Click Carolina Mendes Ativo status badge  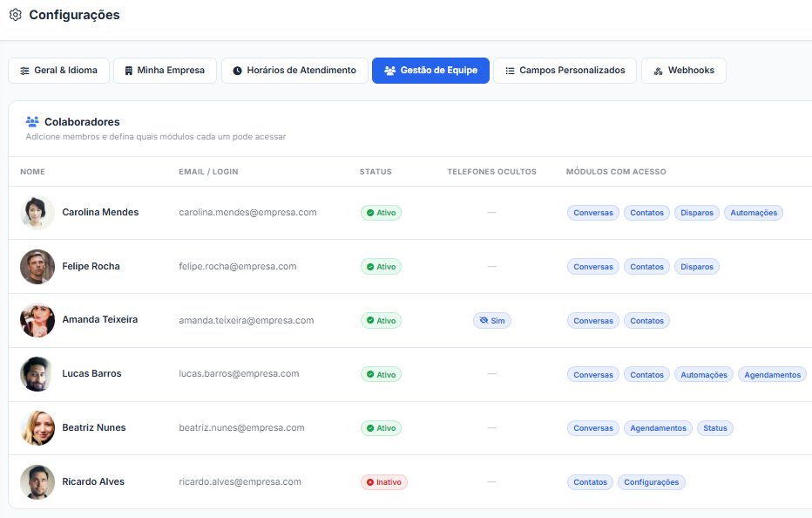click(381, 213)
